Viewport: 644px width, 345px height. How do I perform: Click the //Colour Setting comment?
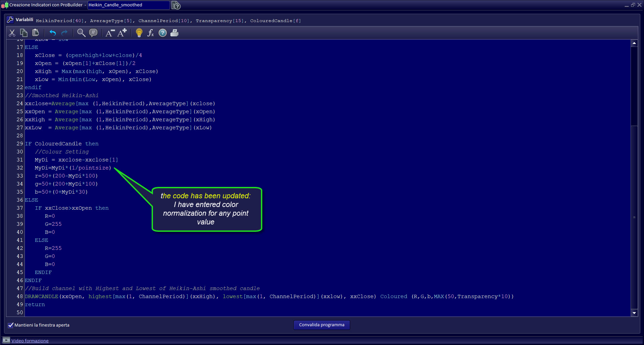pyautogui.click(x=62, y=152)
